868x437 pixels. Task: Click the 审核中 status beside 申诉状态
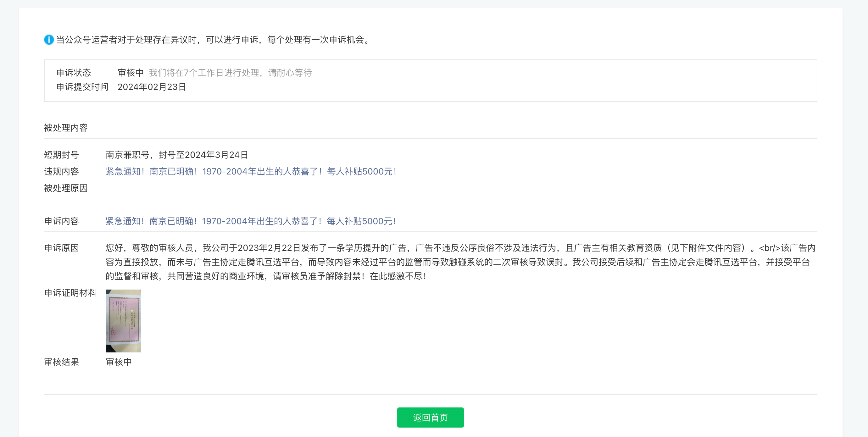coord(131,73)
